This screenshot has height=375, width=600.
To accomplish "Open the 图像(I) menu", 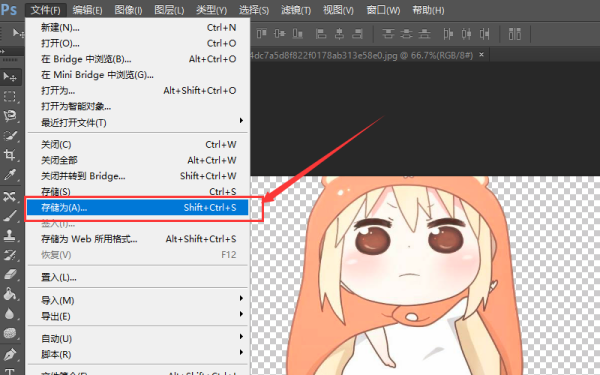I will (x=128, y=10).
